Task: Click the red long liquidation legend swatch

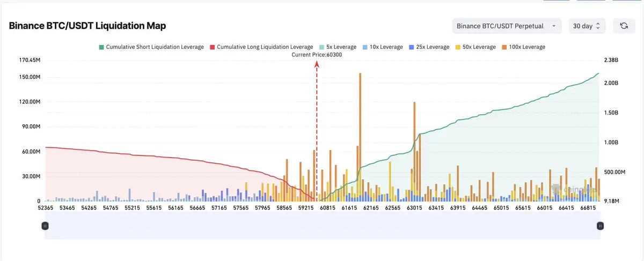Action: click(x=213, y=47)
